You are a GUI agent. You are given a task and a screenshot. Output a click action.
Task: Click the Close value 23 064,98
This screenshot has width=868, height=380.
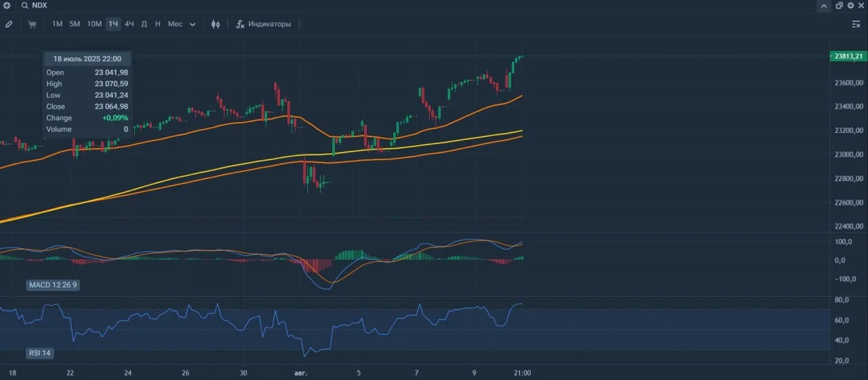111,107
